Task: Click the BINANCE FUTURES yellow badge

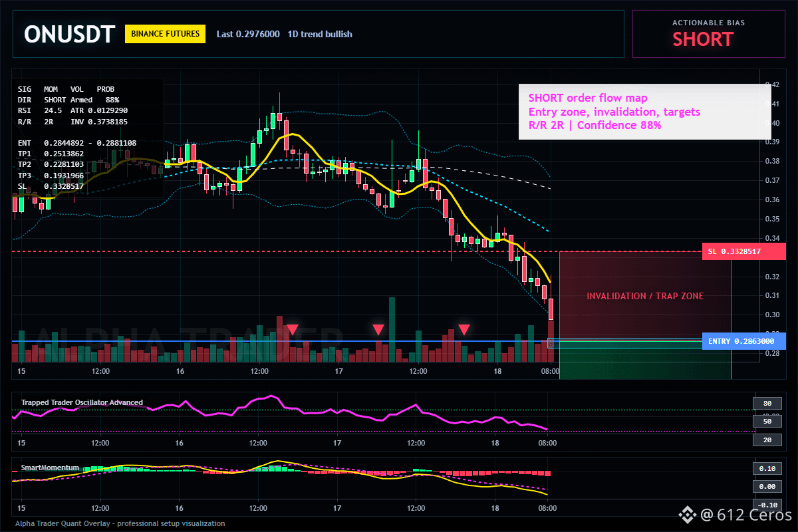Action: [x=166, y=33]
